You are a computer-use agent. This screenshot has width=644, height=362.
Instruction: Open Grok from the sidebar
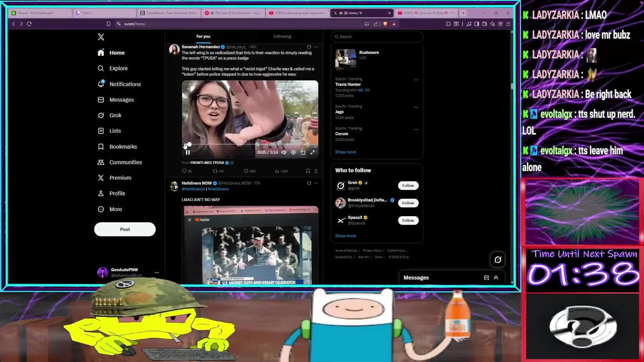pyautogui.click(x=110, y=115)
